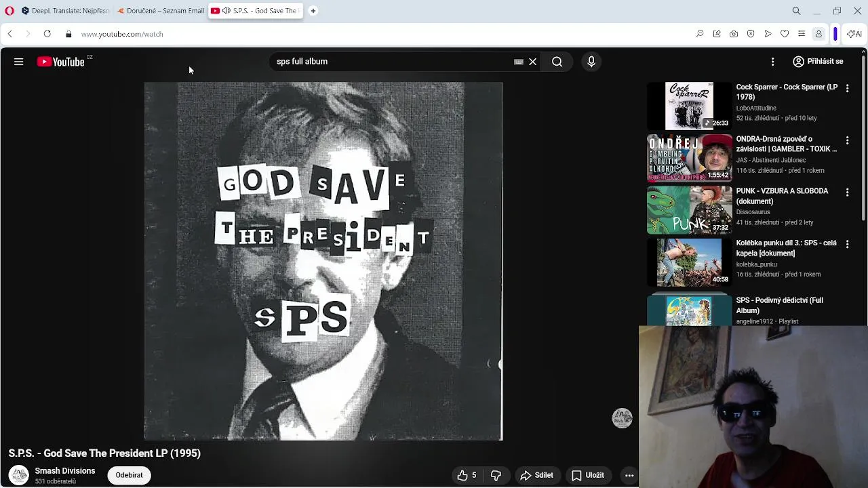Click the Dissosaurus channel name
Viewport: 868px width, 488px height.
coord(753,212)
